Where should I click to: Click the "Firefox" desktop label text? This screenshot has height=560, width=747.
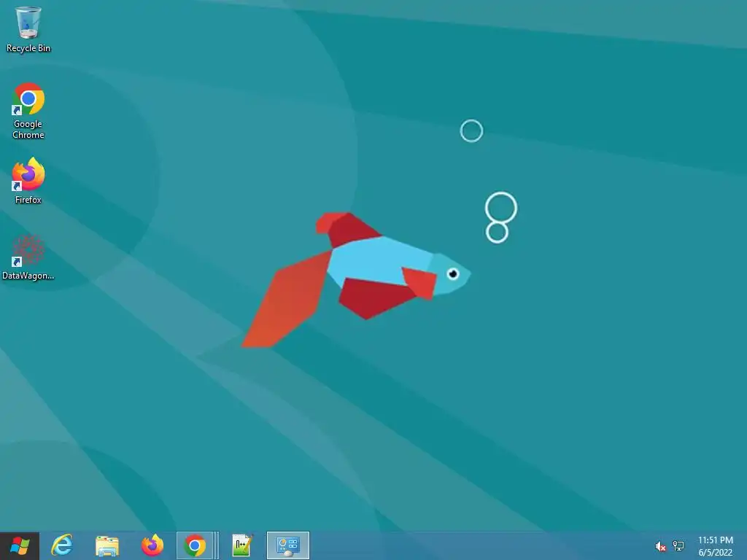tap(28, 200)
